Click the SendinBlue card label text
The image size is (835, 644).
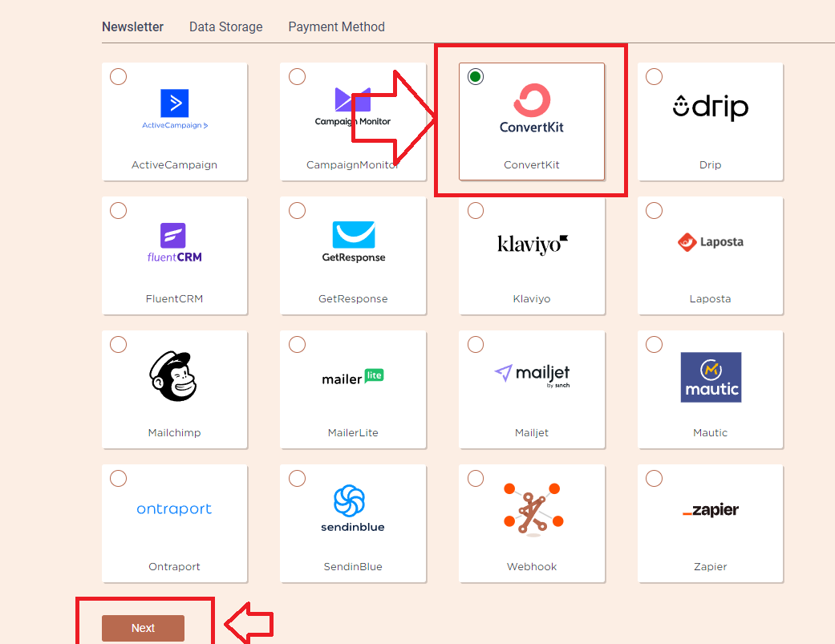coord(353,567)
